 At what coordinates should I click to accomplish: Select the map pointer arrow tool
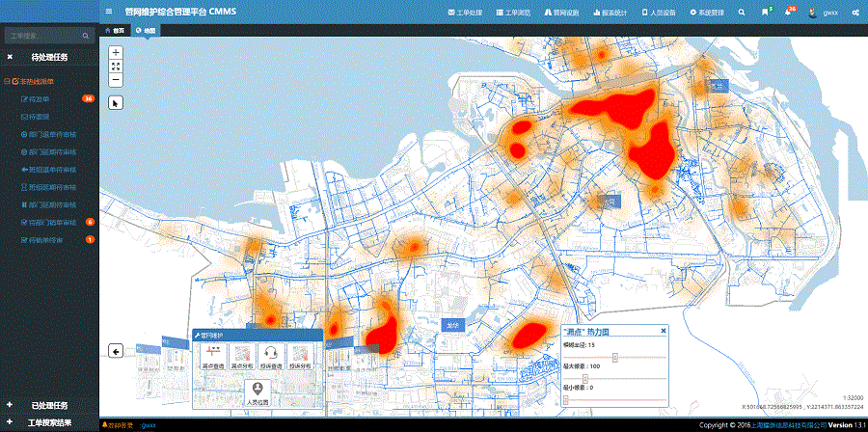click(x=116, y=101)
